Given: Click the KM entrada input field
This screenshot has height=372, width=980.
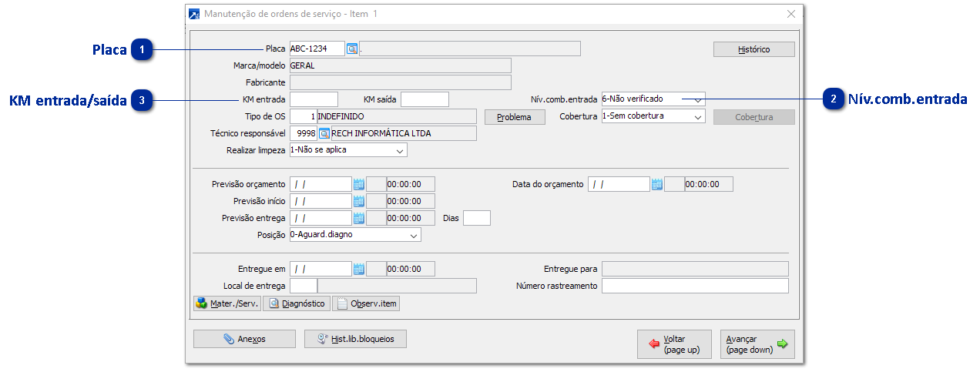Looking at the screenshot, I should click(314, 99).
